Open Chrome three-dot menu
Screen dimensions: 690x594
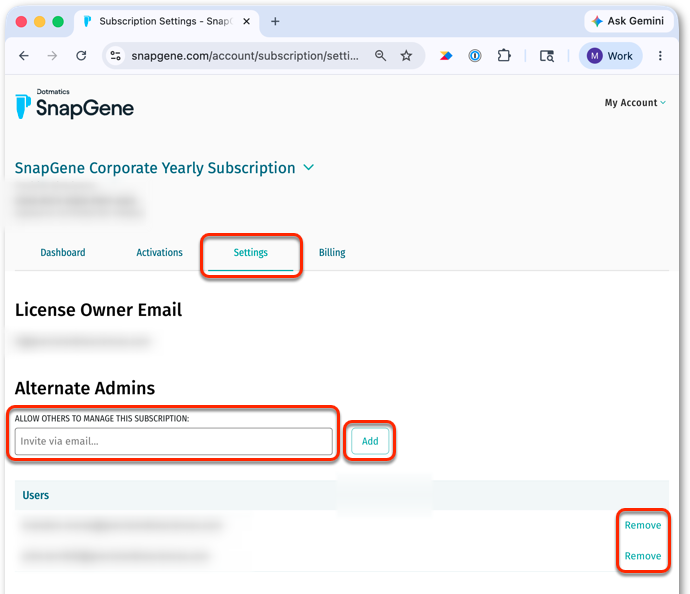660,56
